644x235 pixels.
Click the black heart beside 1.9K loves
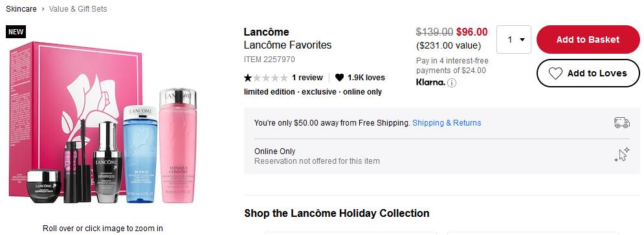coord(339,77)
